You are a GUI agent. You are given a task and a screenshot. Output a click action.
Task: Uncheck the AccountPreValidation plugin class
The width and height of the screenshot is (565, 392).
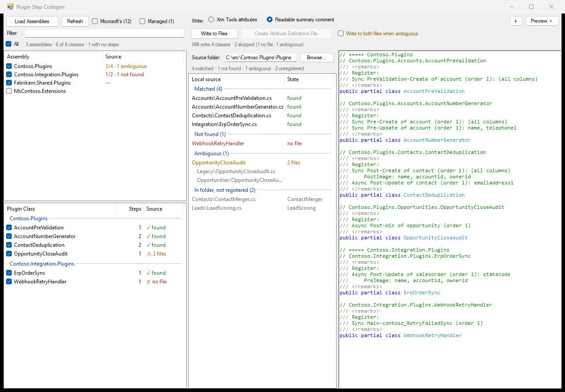[9, 228]
